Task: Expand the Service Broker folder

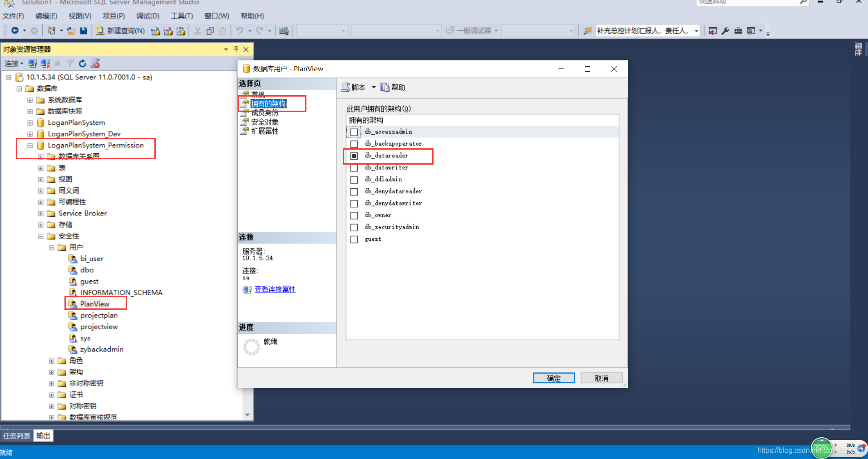Action: pos(41,214)
